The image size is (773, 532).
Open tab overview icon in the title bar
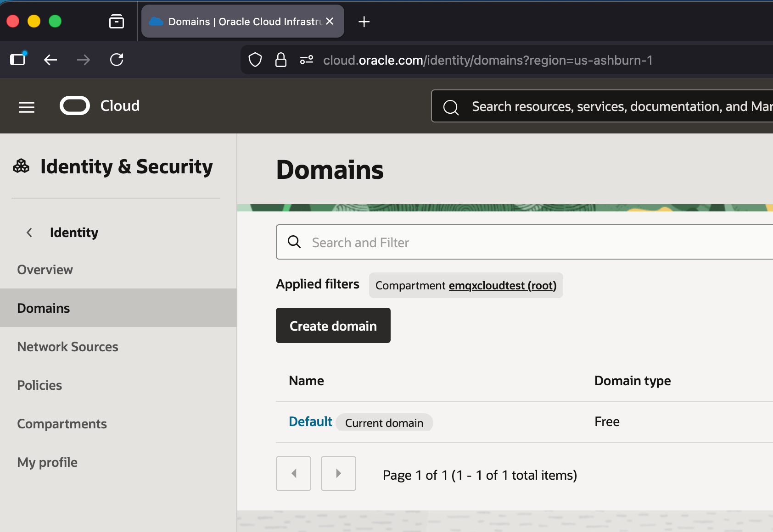117,21
